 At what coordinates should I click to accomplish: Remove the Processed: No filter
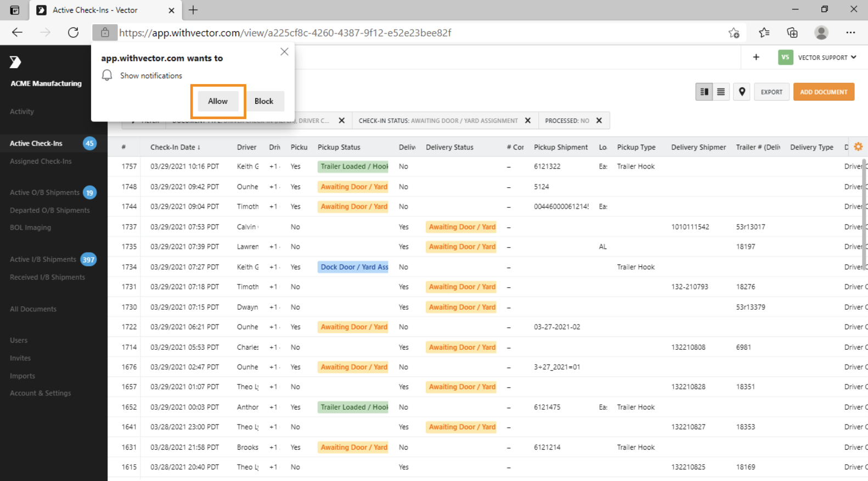pos(599,120)
